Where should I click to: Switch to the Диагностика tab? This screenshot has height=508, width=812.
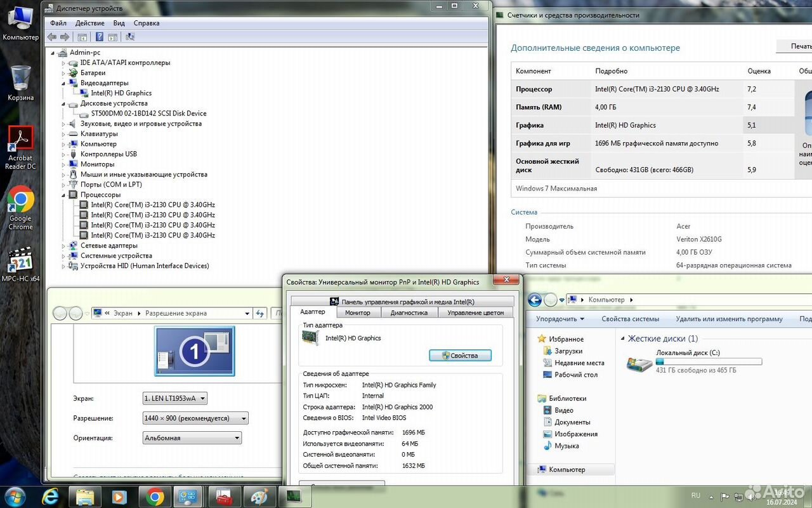pyautogui.click(x=409, y=312)
